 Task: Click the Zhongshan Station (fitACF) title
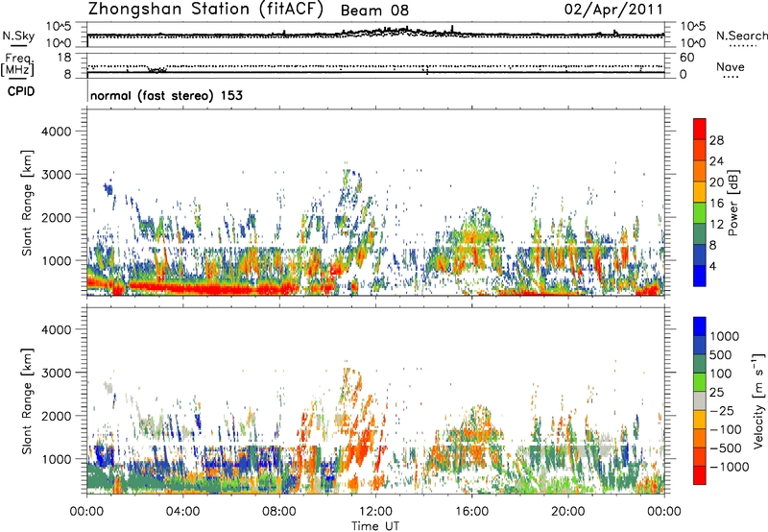click(x=205, y=10)
